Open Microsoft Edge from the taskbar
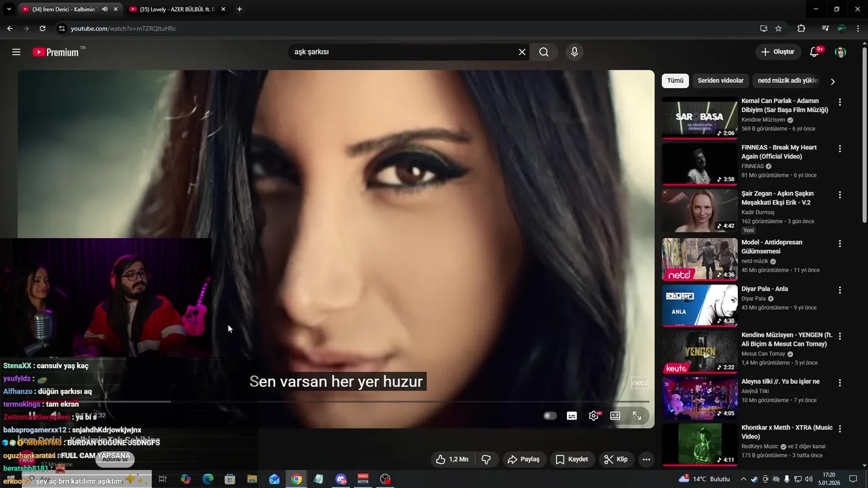This screenshot has width=868, height=488. tap(208, 479)
